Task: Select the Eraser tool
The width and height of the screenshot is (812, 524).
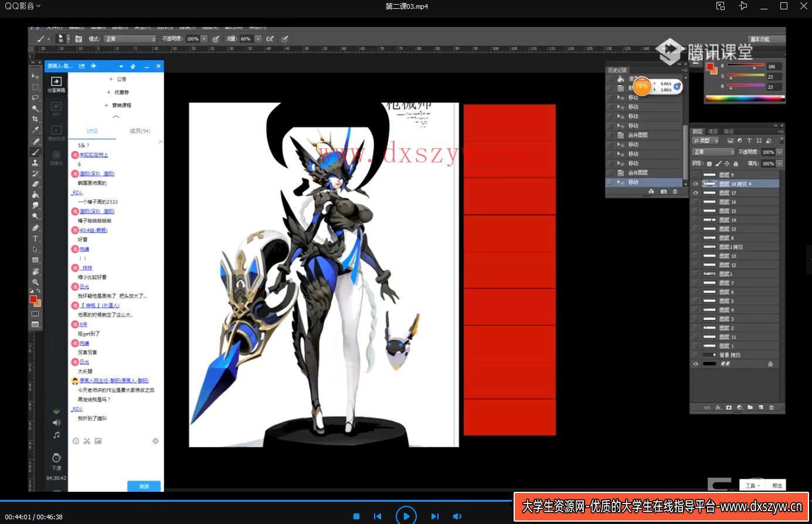Action: (x=35, y=184)
